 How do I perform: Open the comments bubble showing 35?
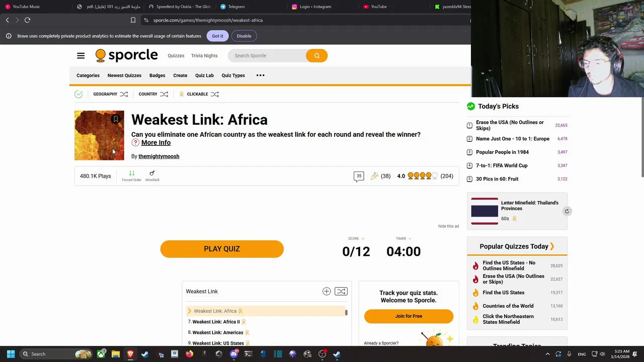click(359, 176)
